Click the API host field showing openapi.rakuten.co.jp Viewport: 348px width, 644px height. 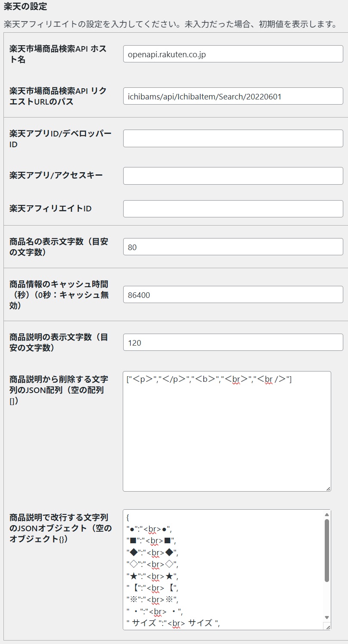coord(233,54)
